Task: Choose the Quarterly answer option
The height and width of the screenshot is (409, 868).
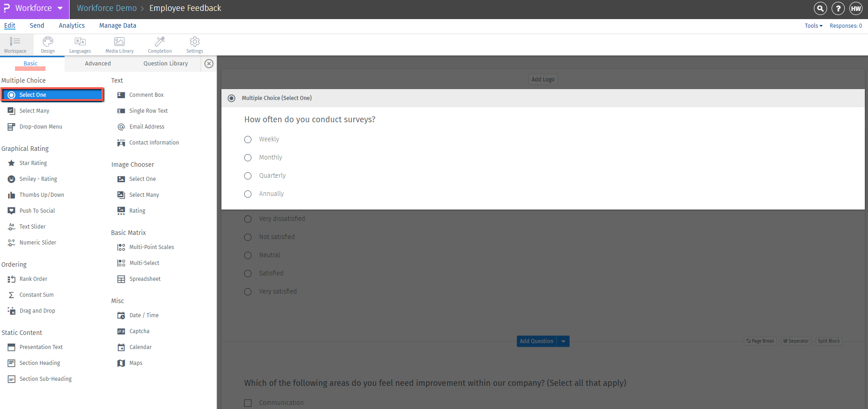Action: 248,175
